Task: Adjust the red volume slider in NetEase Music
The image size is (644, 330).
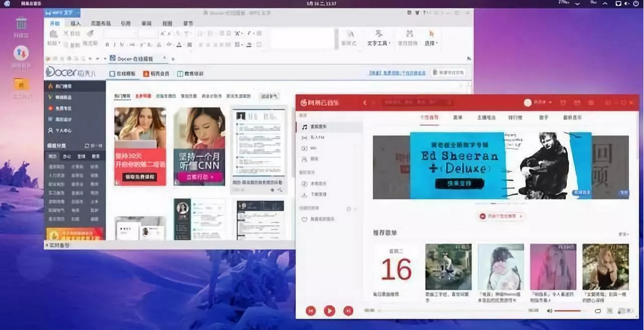Action: 570,311
